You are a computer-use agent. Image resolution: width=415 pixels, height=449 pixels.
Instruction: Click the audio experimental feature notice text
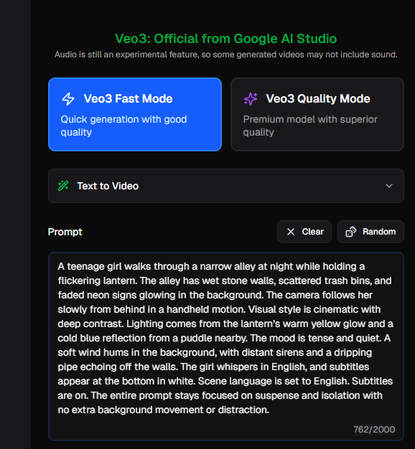[226, 55]
